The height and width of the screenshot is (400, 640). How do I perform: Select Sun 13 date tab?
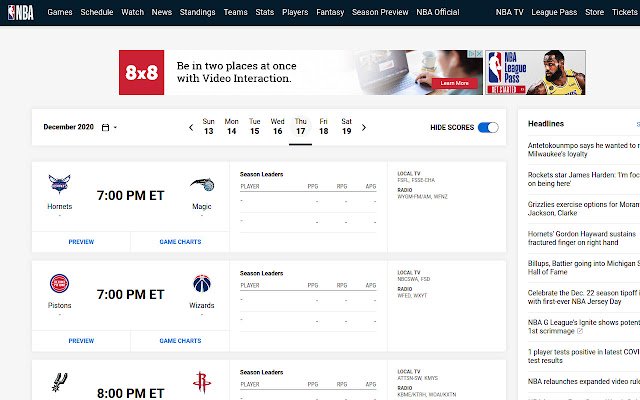(209, 127)
